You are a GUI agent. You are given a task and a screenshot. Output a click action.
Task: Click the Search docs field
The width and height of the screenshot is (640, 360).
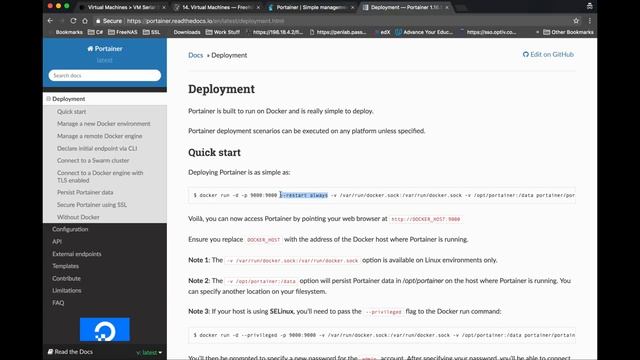[104, 76]
